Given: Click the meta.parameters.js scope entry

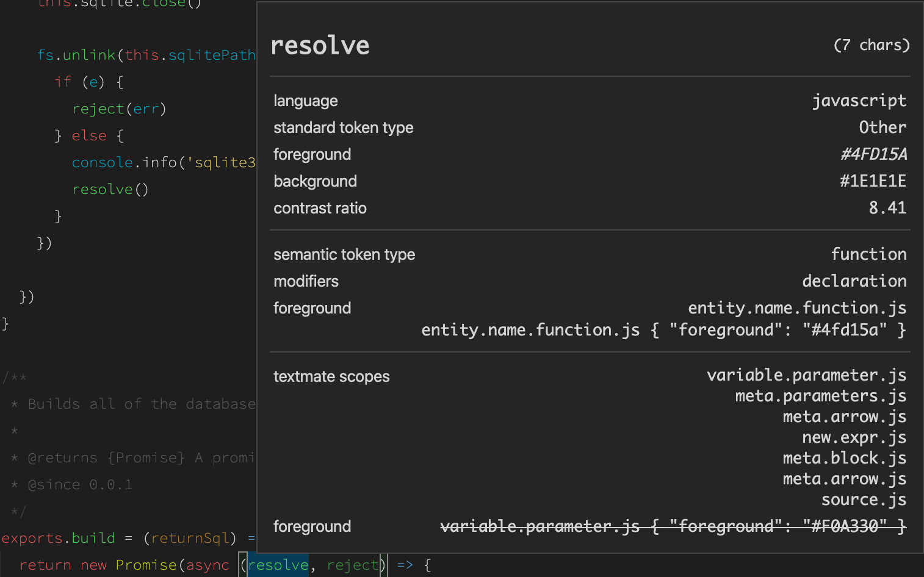Looking at the screenshot, I should [x=820, y=395].
